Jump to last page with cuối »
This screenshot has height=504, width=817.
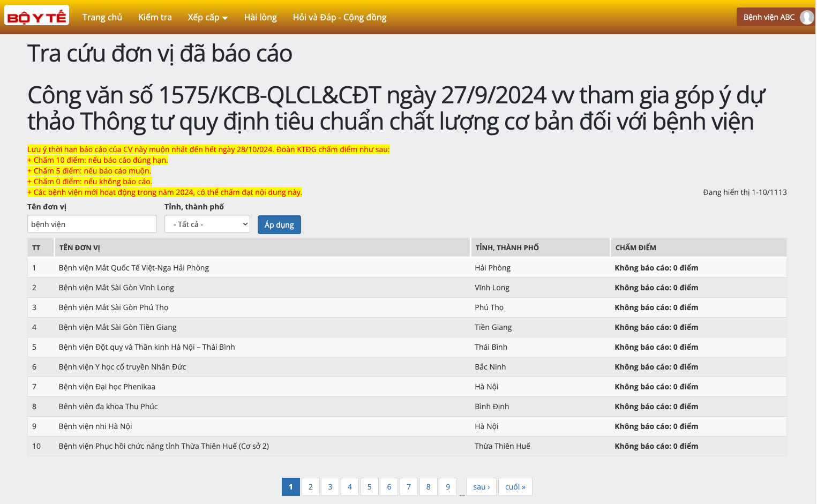coord(515,487)
